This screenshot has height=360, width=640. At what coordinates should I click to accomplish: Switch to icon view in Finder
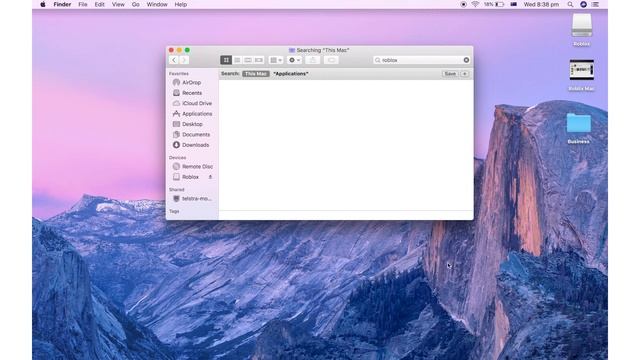(226, 60)
